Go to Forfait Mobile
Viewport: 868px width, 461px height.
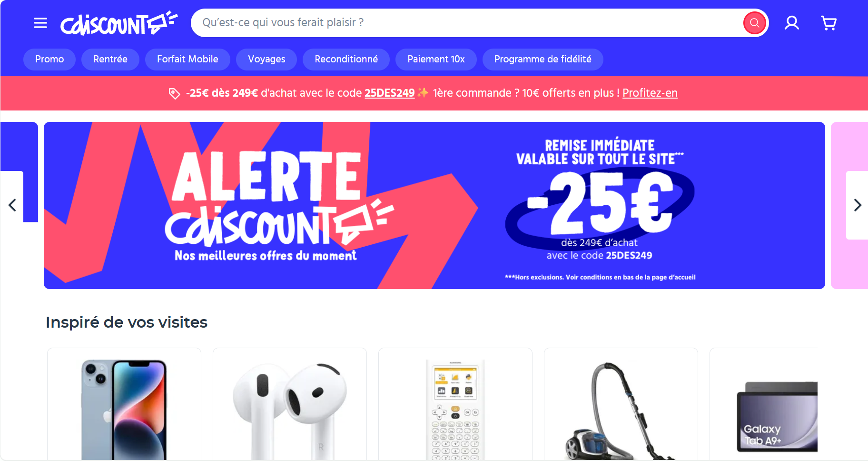[x=187, y=60]
